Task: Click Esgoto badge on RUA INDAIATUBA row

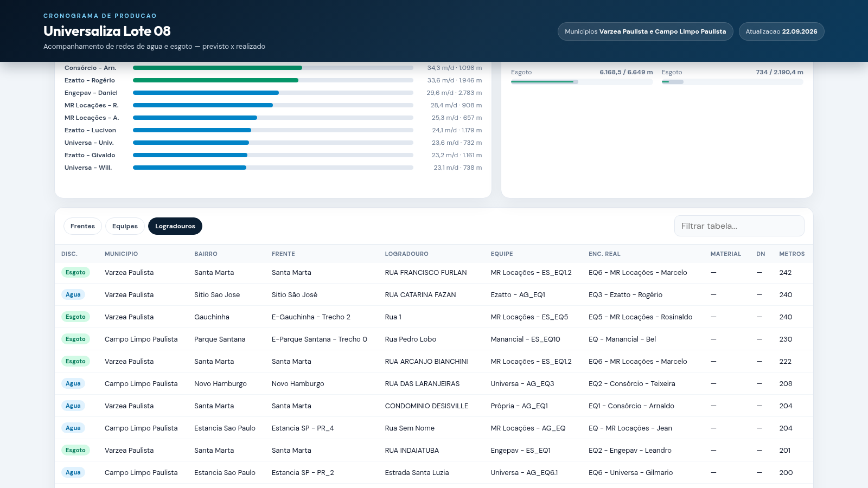Action: (75, 450)
